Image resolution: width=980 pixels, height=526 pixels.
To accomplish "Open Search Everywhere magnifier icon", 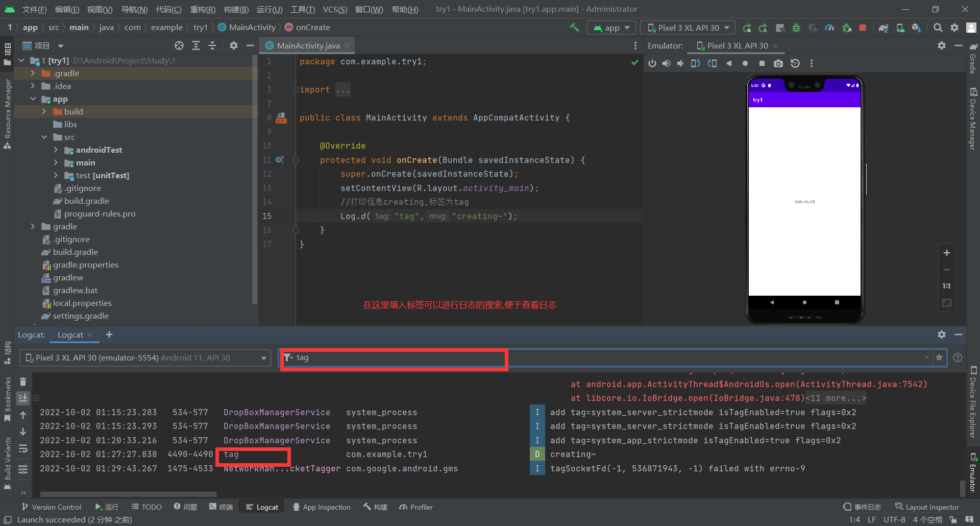I will [938, 28].
